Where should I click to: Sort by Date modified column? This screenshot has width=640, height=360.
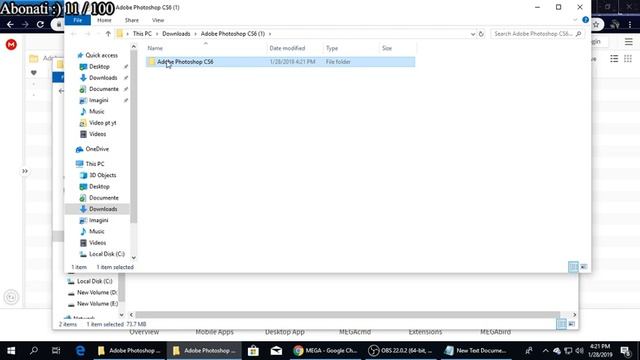(287, 48)
